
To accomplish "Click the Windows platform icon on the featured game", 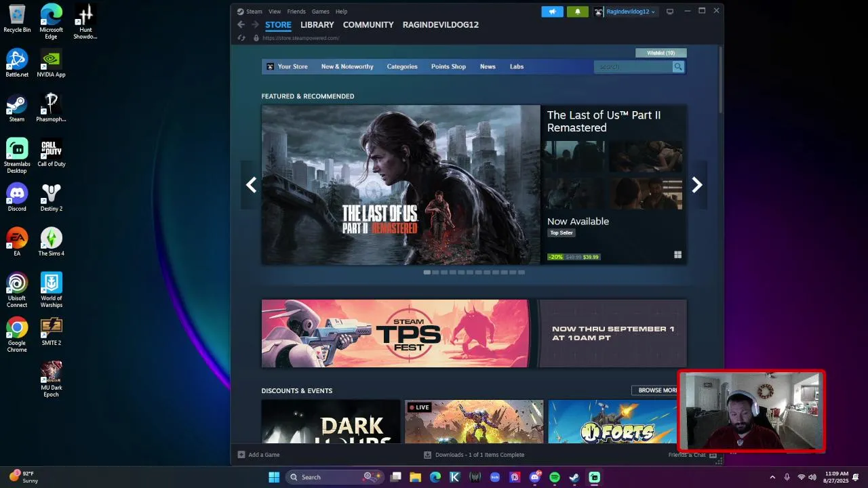I will click(x=677, y=255).
